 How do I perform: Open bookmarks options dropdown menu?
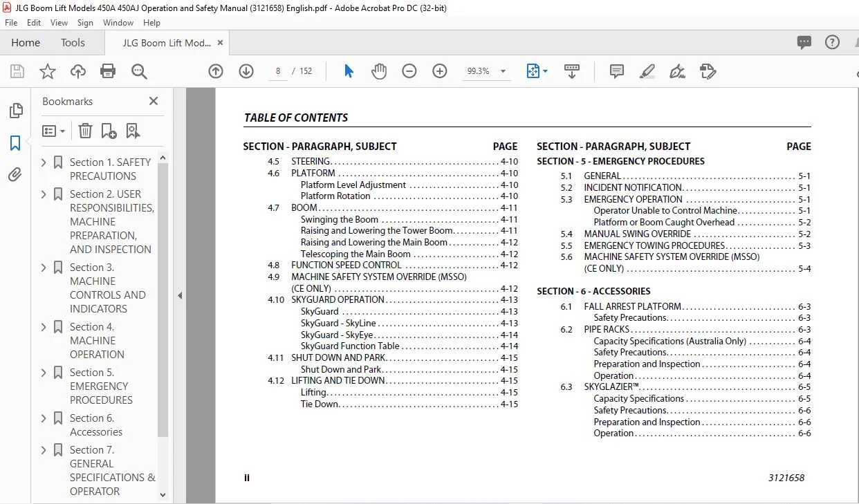point(54,131)
